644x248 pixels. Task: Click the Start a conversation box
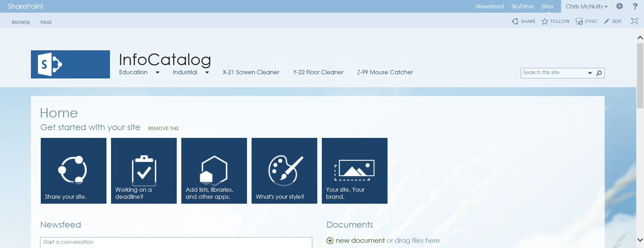(x=176, y=242)
